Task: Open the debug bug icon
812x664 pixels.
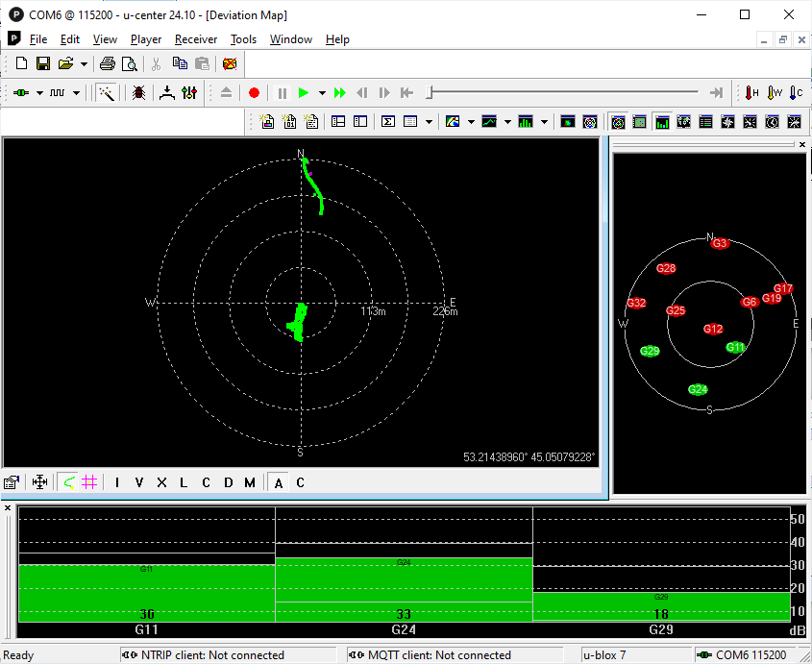Action: [x=138, y=93]
